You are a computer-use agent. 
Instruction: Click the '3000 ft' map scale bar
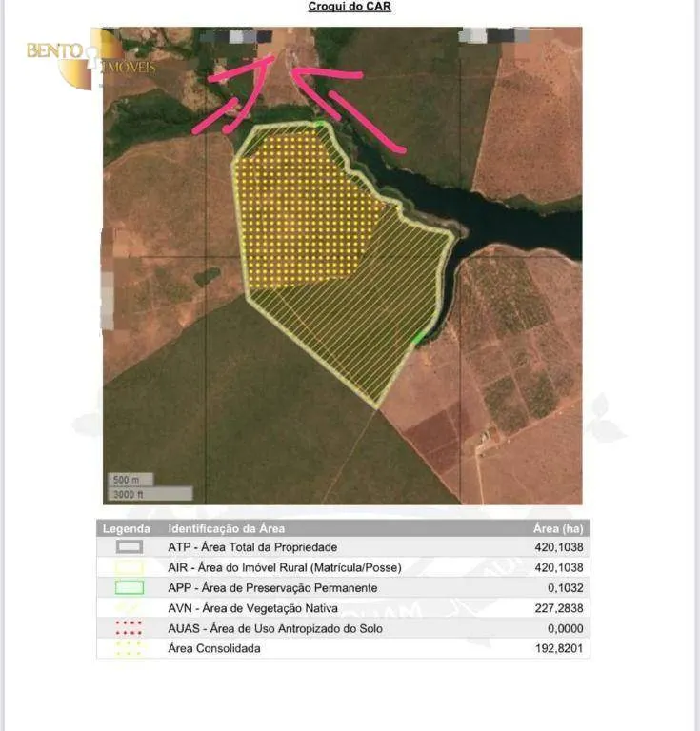point(150,494)
